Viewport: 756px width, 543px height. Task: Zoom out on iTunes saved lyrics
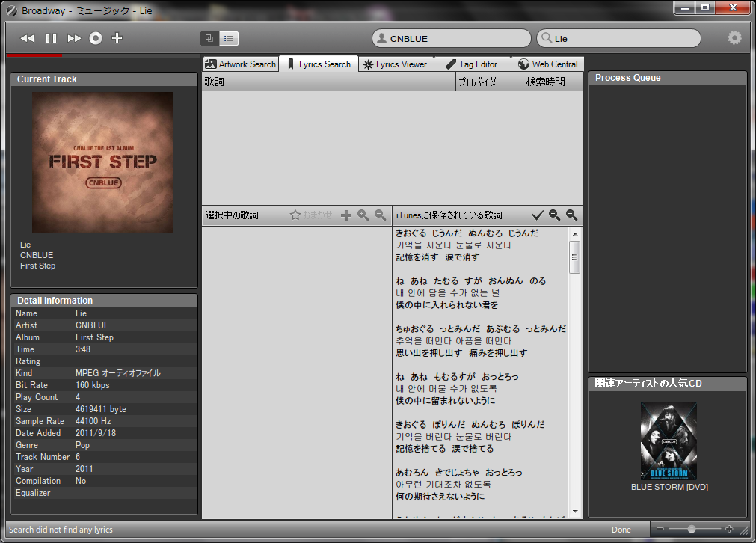pyautogui.click(x=572, y=215)
